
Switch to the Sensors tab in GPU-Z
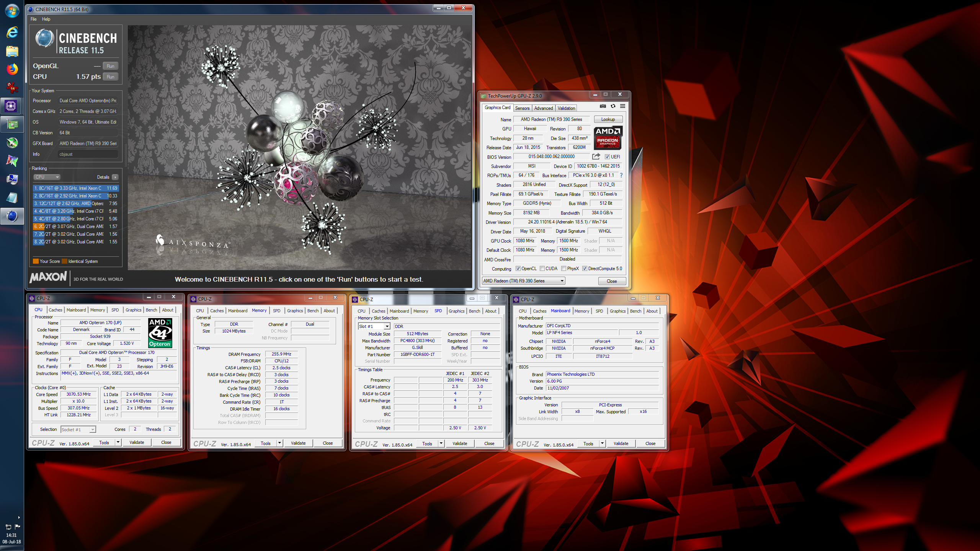pyautogui.click(x=522, y=108)
